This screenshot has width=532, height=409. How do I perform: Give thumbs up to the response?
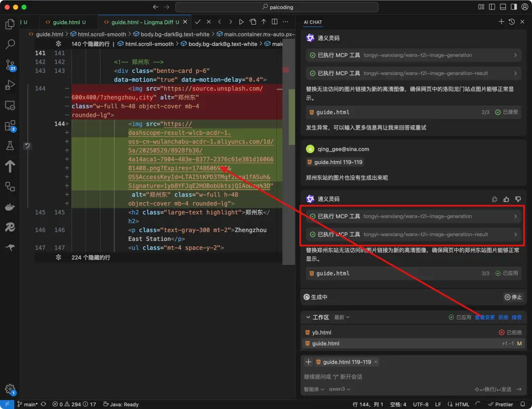tap(506, 199)
